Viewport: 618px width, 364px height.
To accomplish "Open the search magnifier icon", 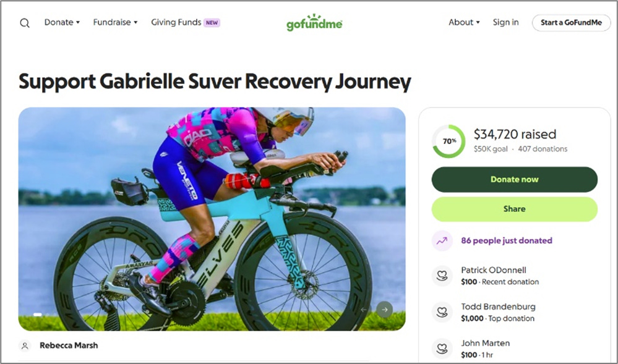I will pyautogui.click(x=25, y=23).
